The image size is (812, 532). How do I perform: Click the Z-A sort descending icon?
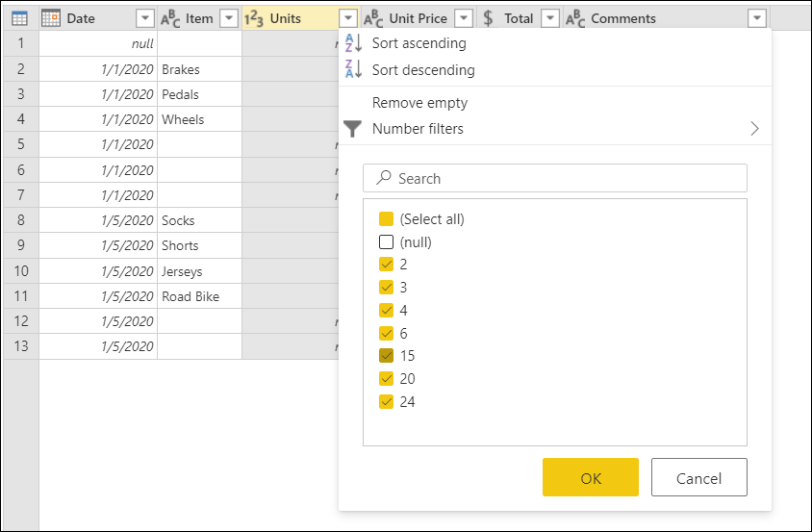(x=353, y=69)
